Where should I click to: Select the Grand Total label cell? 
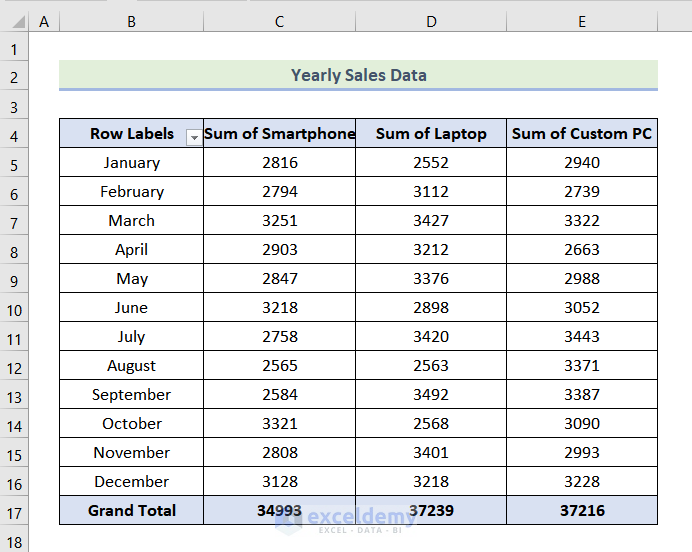tap(131, 511)
